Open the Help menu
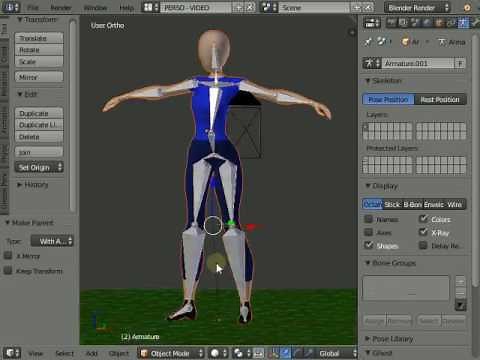Viewport: 480px width, 360px height. coord(126,8)
